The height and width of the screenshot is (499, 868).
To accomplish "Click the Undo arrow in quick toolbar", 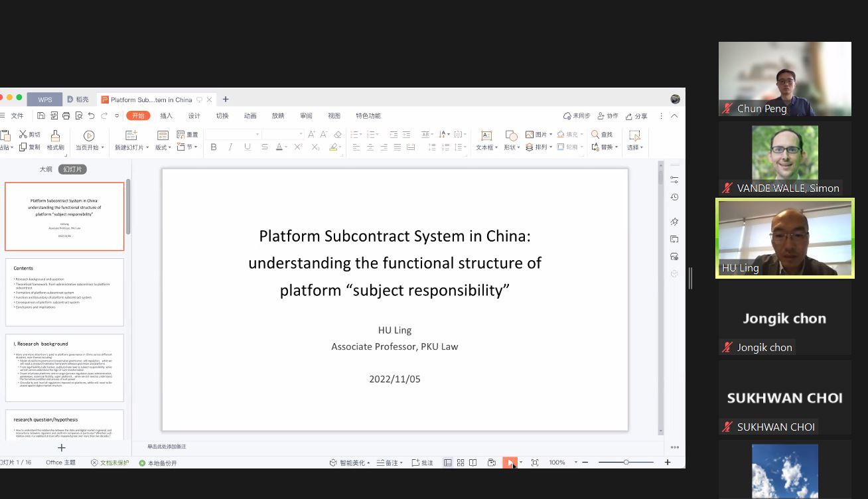I will point(92,115).
